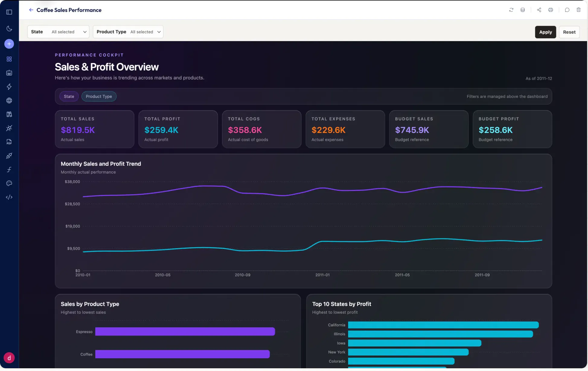The height and width of the screenshot is (371, 588).
Task: Toggle the sidebar panel icon
Action: (x=9, y=12)
